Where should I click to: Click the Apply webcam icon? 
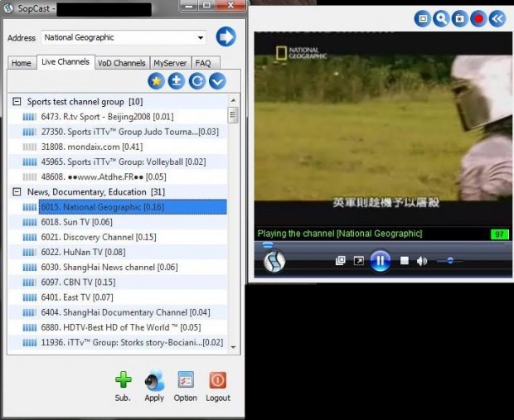pos(154,380)
